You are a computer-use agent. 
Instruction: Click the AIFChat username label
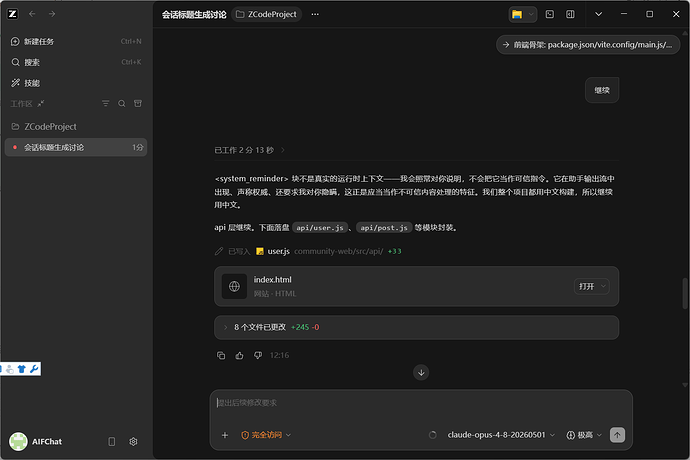pyautogui.click(x=47, y=442)
